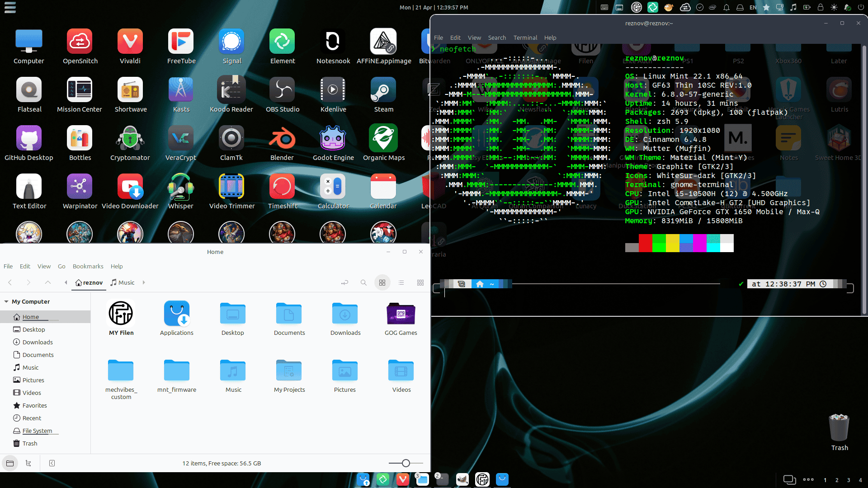Select the Warpinator desktop icon
Viewport: 868px width, 488px height.
pos(80,192)
